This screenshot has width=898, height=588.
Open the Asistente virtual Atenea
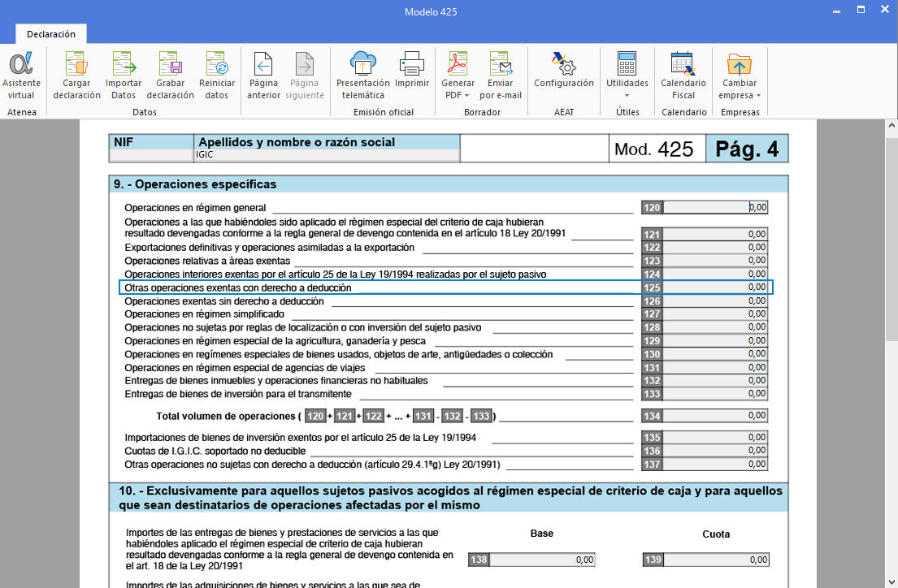(x=21, y=76)
